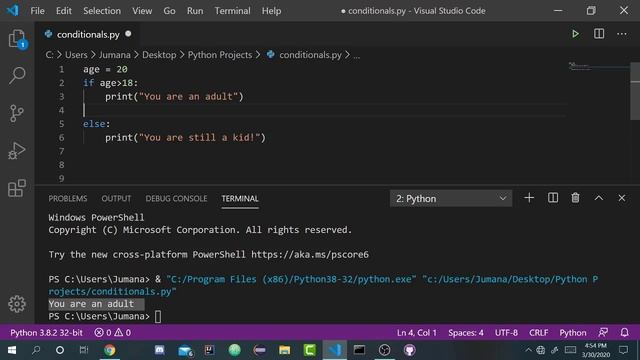Change language mode via Python
This screenshot has height=360, width=640.
click(573, 333)
